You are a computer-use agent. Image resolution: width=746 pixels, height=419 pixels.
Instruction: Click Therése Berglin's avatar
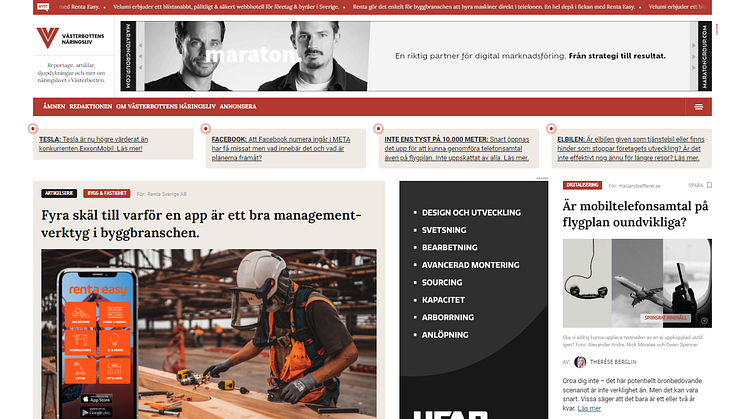[x=580, y=362]
